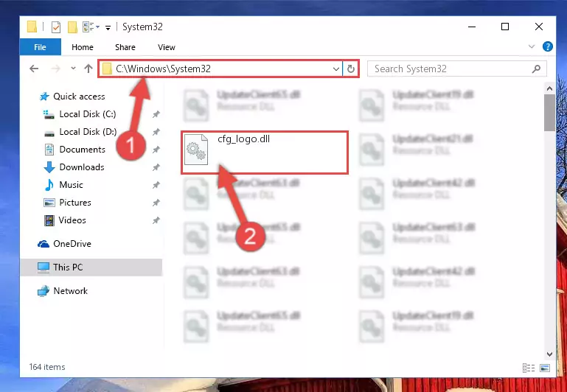Click the pin icon beside Downloads
The width and height of the screenshot is (567, 392).
tap(156, 167)
